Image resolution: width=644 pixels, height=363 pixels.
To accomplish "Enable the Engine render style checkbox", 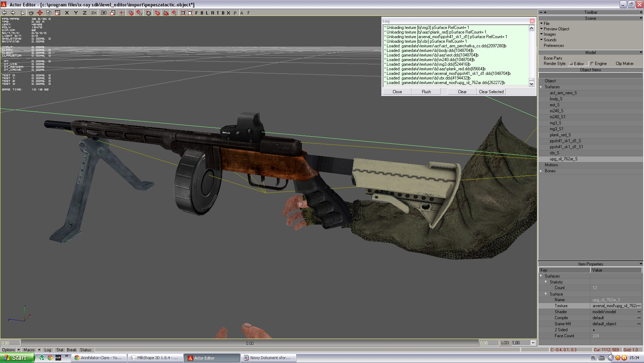I will click(592, 64).
